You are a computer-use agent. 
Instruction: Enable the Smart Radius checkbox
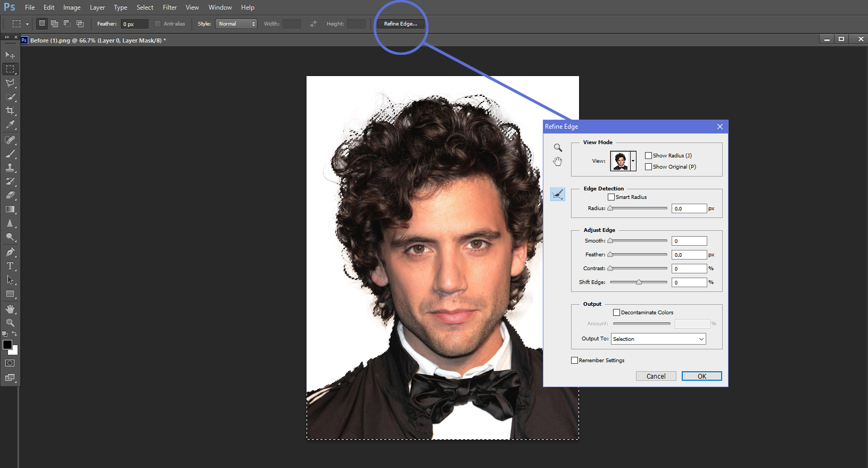(x=611, y=197)
